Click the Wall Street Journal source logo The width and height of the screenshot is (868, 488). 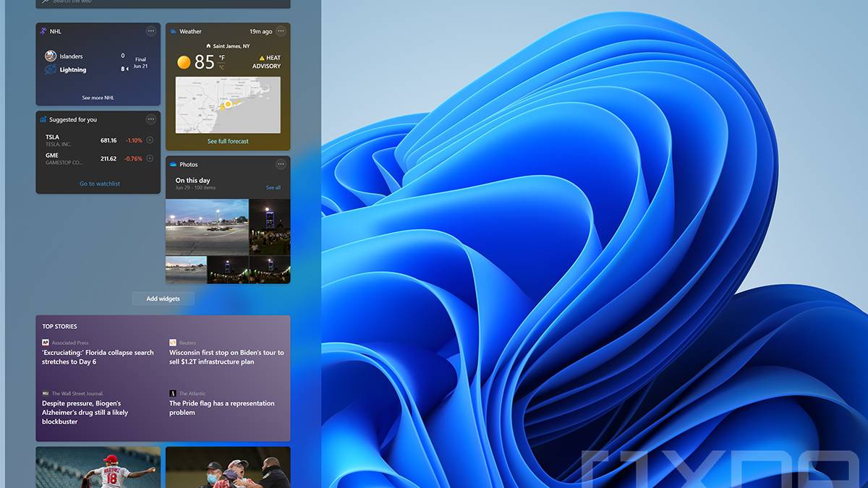(x=46, y=393)
